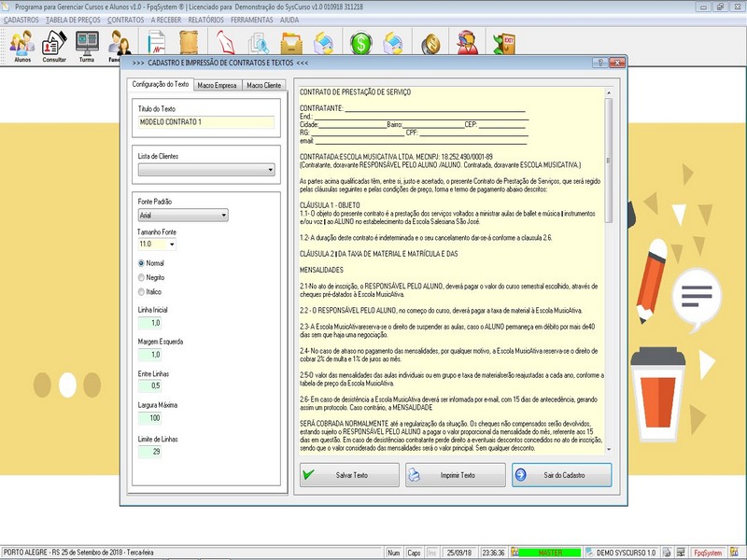Viewport: 747px width, 560px height.
Task: Click the PORTO ALEGRE date text in status bar
Action: tap(78, 553)
